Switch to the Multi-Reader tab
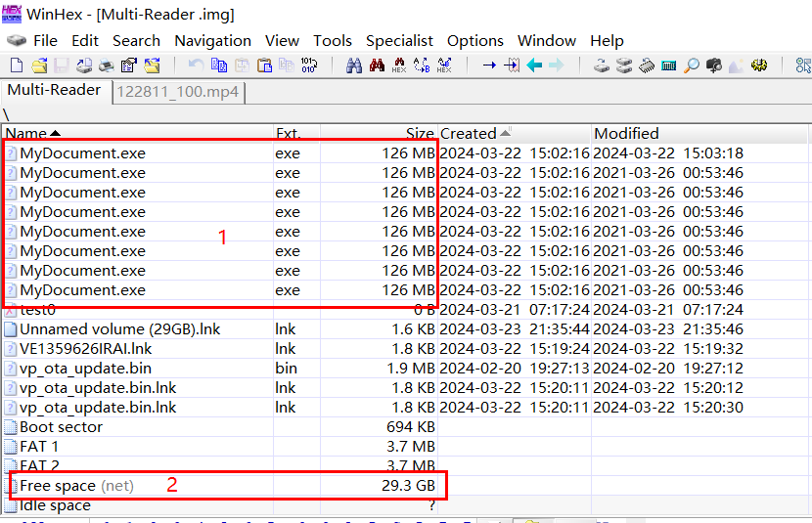This screenshot has width=812, height=523. tap(55, 91)
